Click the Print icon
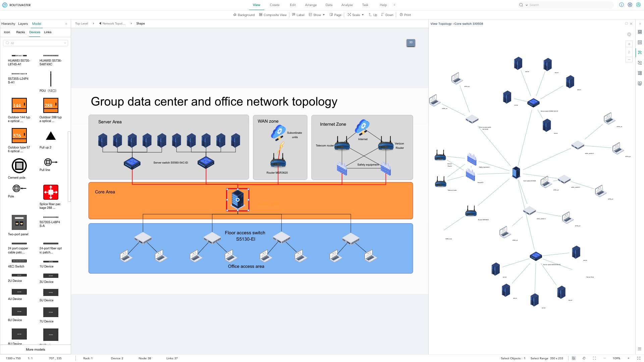The image size is (644, 362). coord(405,15)
